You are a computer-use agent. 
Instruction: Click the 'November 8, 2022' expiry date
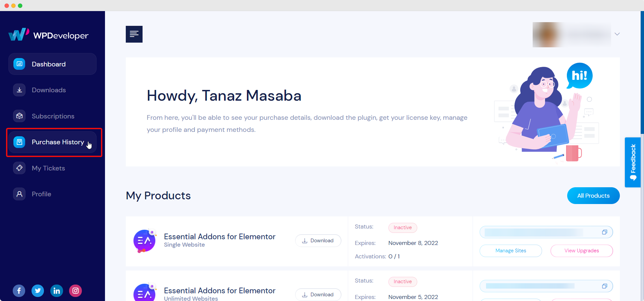413,243
